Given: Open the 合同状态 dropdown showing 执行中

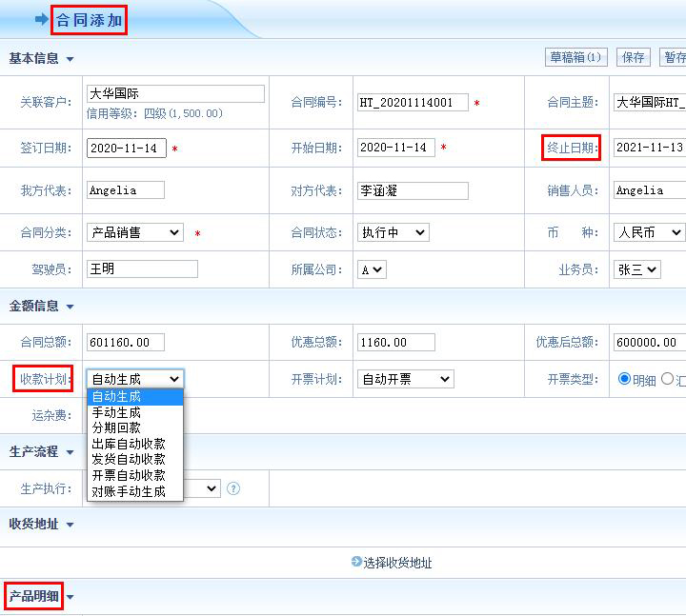Looking at the screenshot, I should pos(393,232).
